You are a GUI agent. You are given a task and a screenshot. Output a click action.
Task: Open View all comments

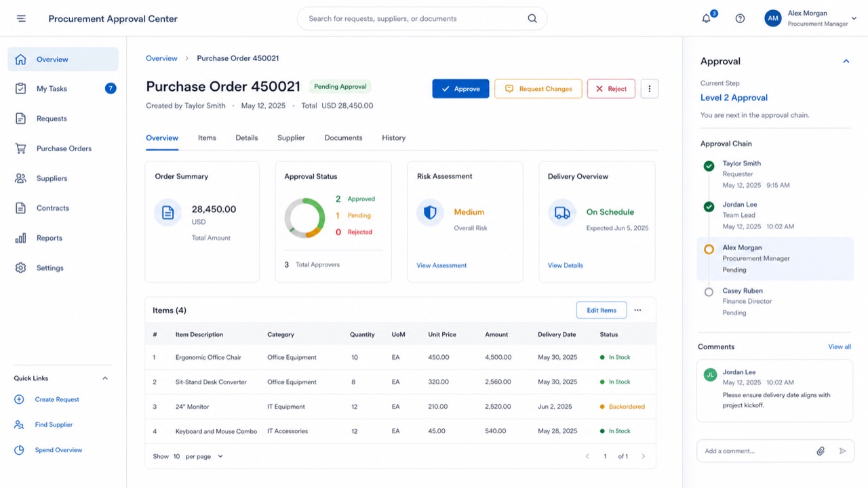(x=840, y=346)
